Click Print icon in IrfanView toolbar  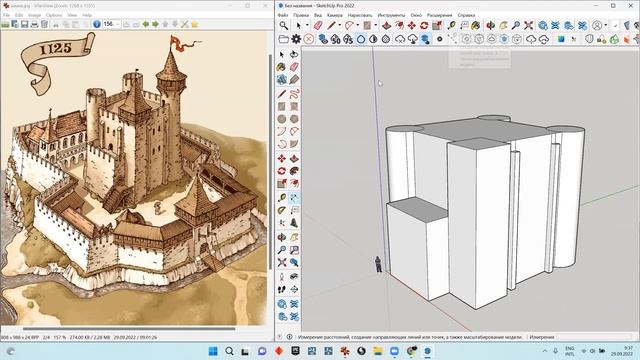(x=35, y=24)
